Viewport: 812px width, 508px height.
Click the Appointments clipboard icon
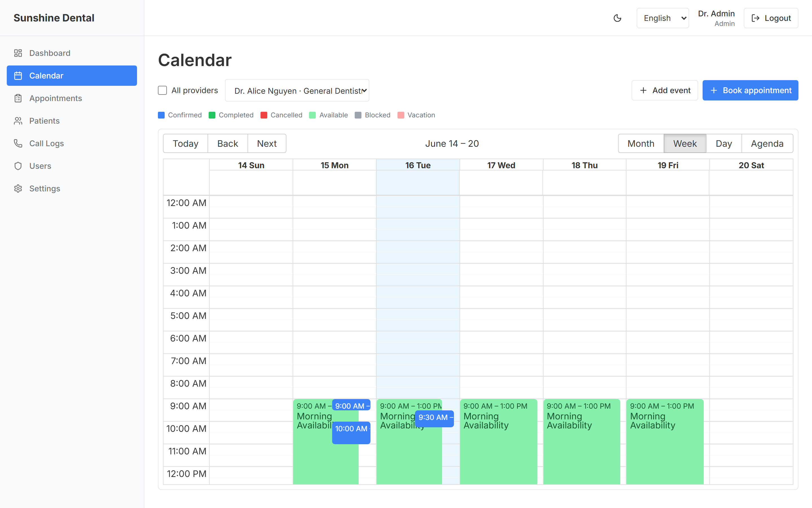point(18,98)
